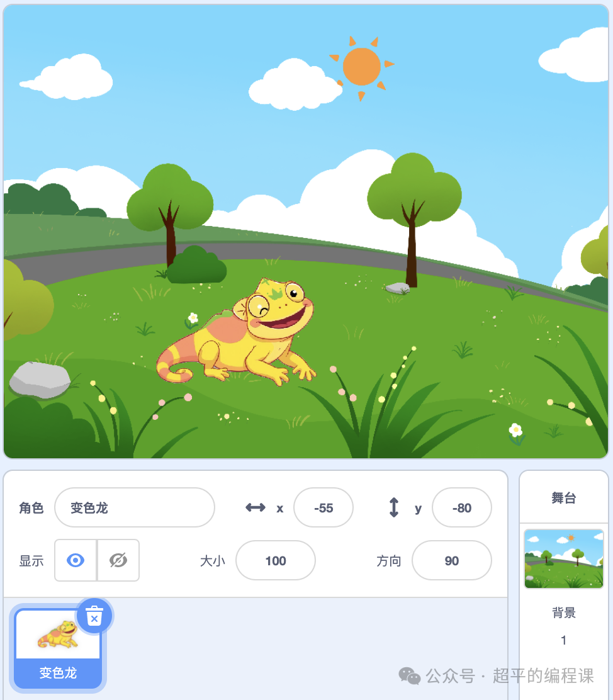The height and width of the screenshot is (700, 613).
Task: Hide the sprite using crossed-eye icon
Action: tap(118, 560)
